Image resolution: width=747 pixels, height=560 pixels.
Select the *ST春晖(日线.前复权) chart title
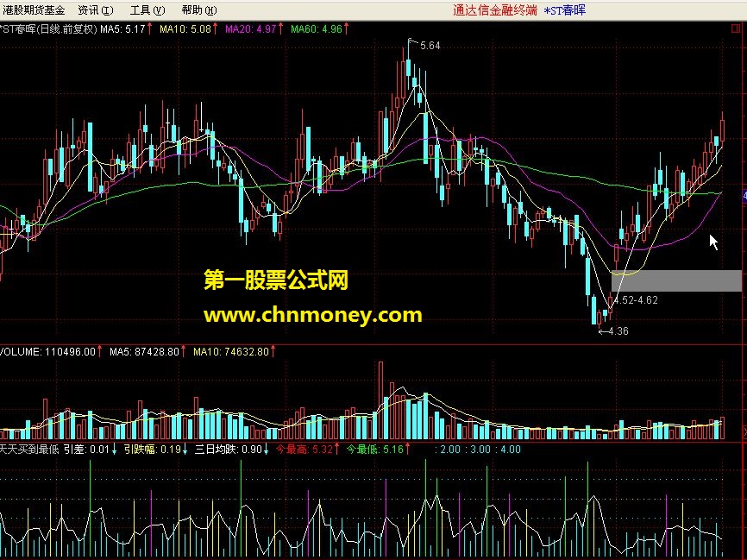point(48,29)
